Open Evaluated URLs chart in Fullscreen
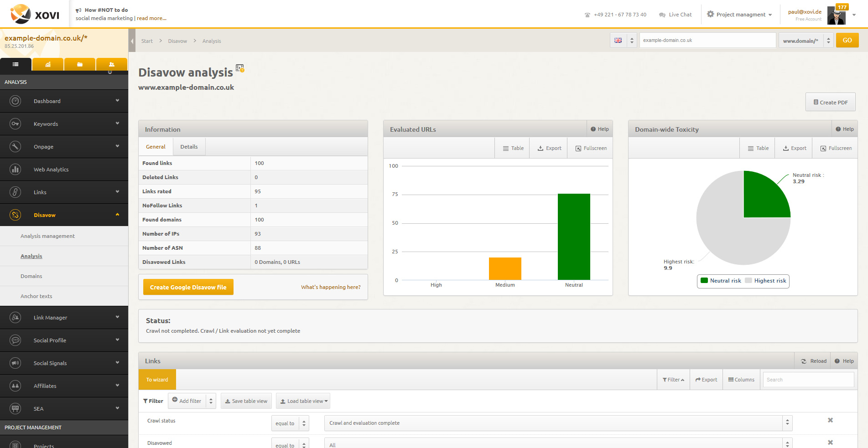 [591, 148]
